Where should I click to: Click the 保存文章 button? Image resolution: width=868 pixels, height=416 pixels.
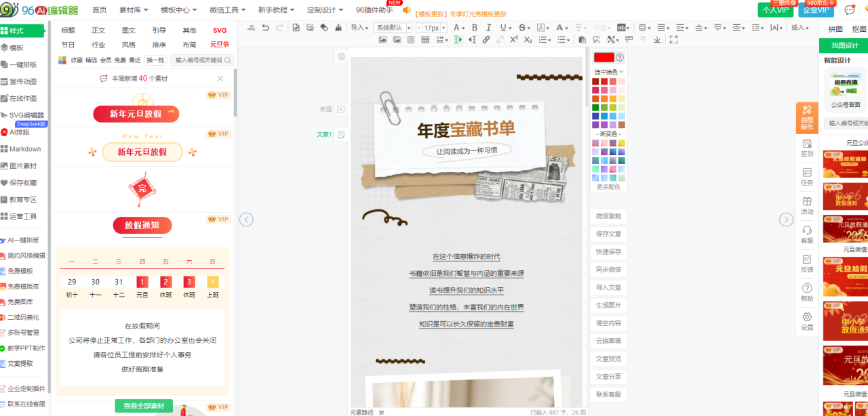tap(608, 234)
